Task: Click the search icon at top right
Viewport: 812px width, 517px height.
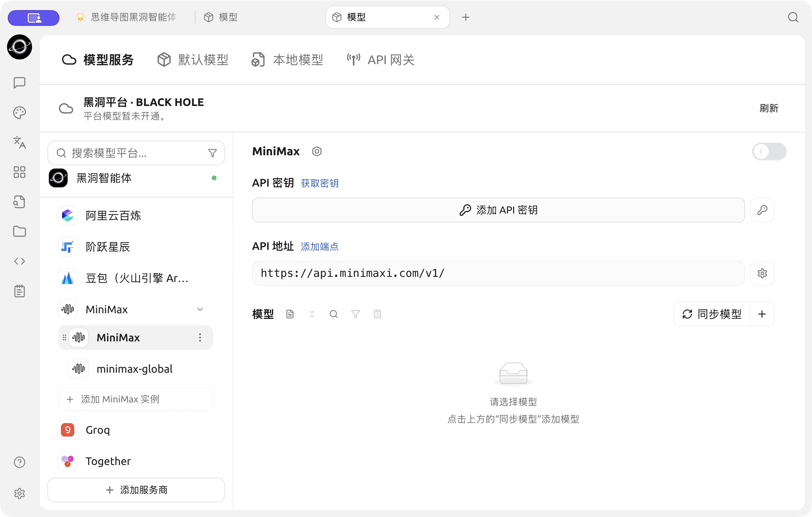Action: pos(793,17)
